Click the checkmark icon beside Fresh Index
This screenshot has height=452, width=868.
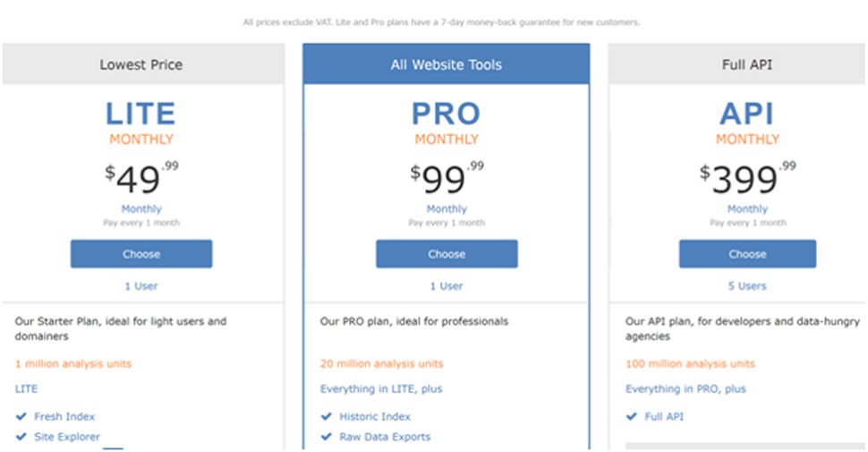click(21, 416)
